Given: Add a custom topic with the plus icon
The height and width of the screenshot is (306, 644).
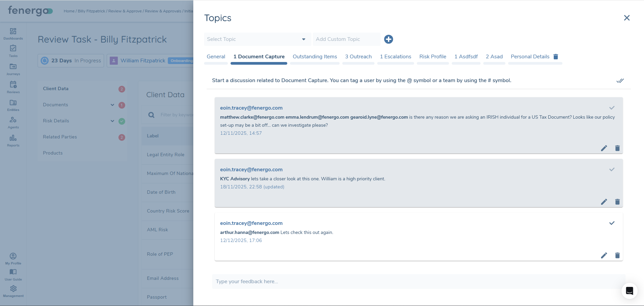Looking at the screenshot, I should (388, 39).
